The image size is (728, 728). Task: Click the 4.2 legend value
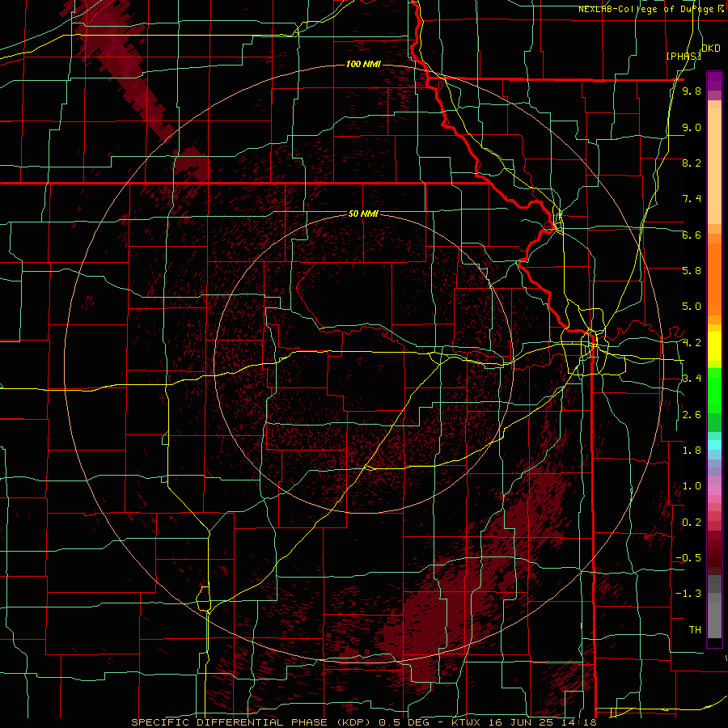[x=692, y=343]
